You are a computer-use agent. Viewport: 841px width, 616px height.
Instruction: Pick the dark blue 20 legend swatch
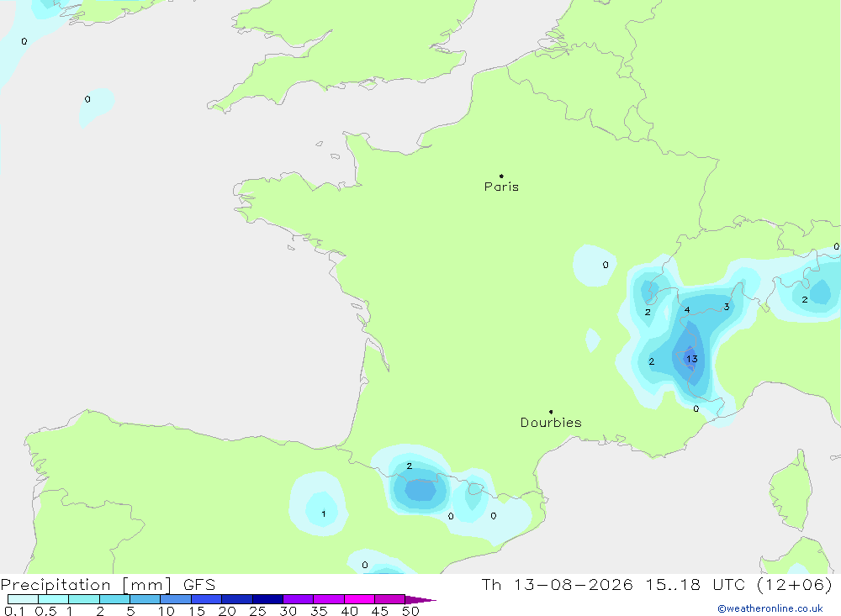pos(236,599)
